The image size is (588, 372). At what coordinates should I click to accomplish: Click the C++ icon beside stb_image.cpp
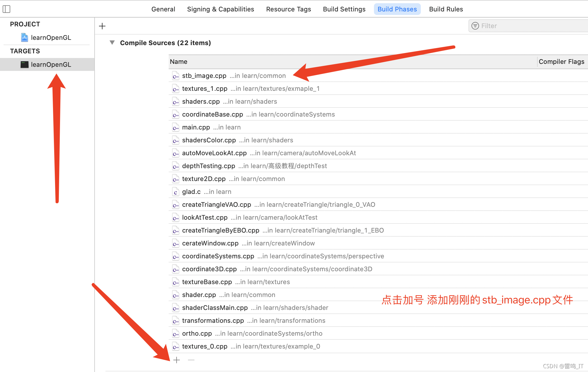click(x=176, y=76)
